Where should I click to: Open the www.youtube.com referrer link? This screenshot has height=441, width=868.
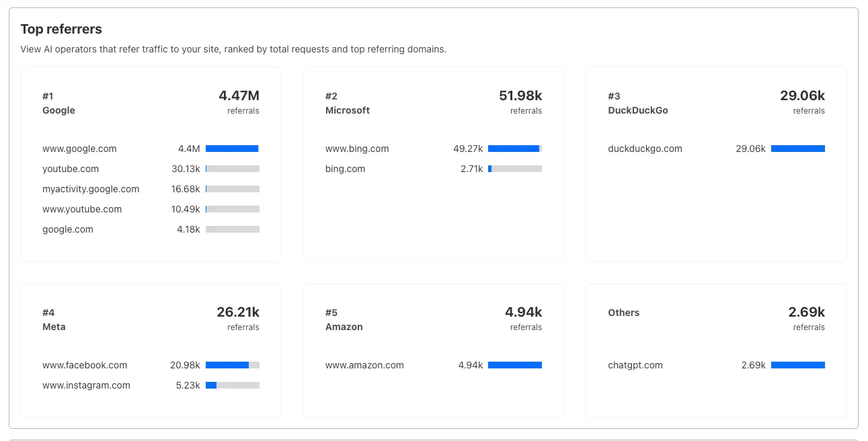click(81, 209)
